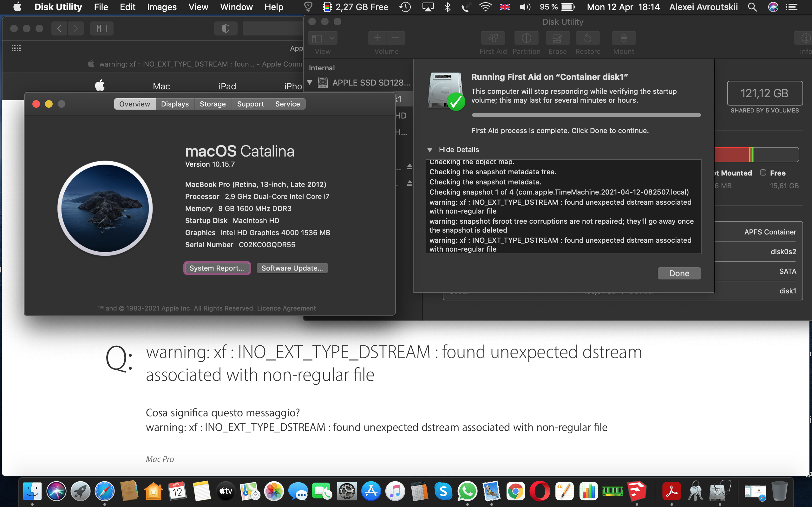Image resolution: width=812 pixels, height=507 pixels.
Task: Add a volume with the plus icon
Action: click(377, 38)
